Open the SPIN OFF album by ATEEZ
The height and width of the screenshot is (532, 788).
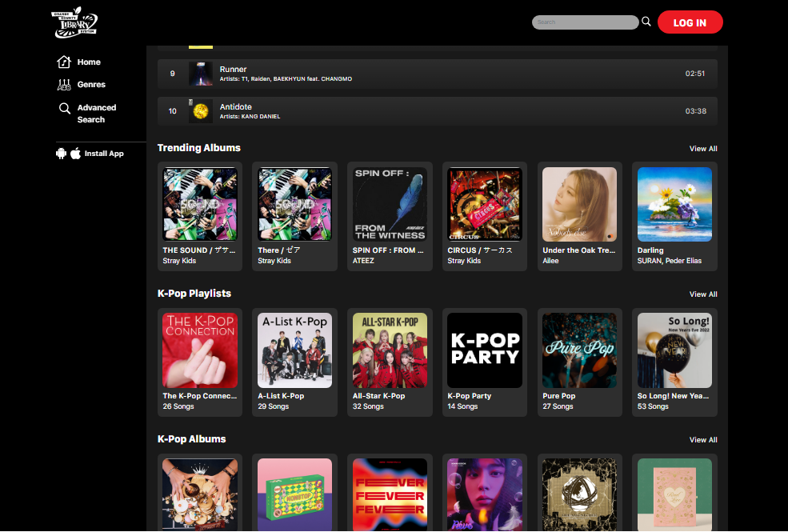pos(390,205)
